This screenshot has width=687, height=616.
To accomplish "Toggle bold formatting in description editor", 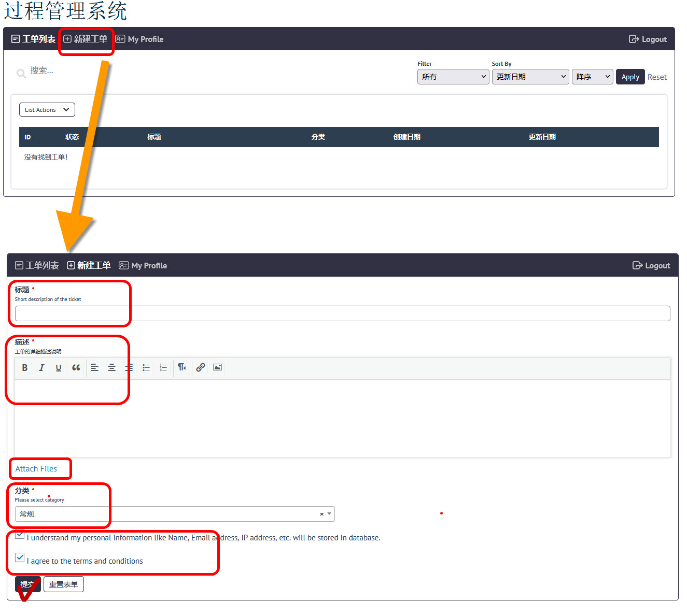I will coord(24,368).
